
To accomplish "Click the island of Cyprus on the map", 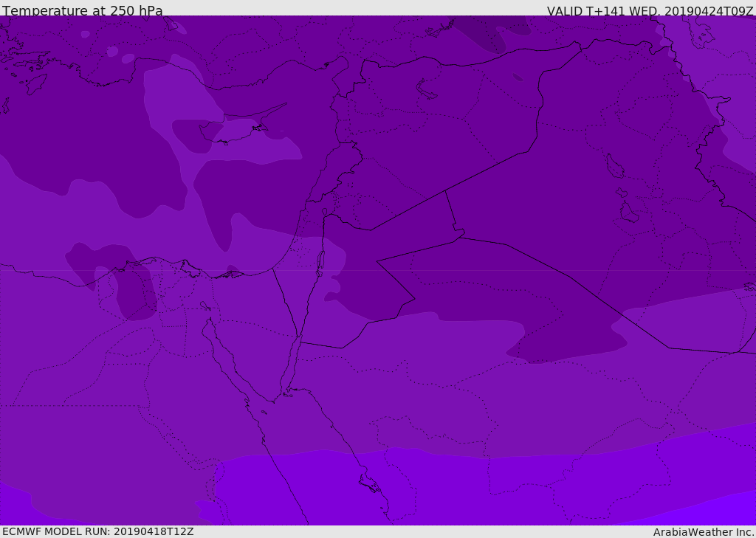I will [244, 125].
